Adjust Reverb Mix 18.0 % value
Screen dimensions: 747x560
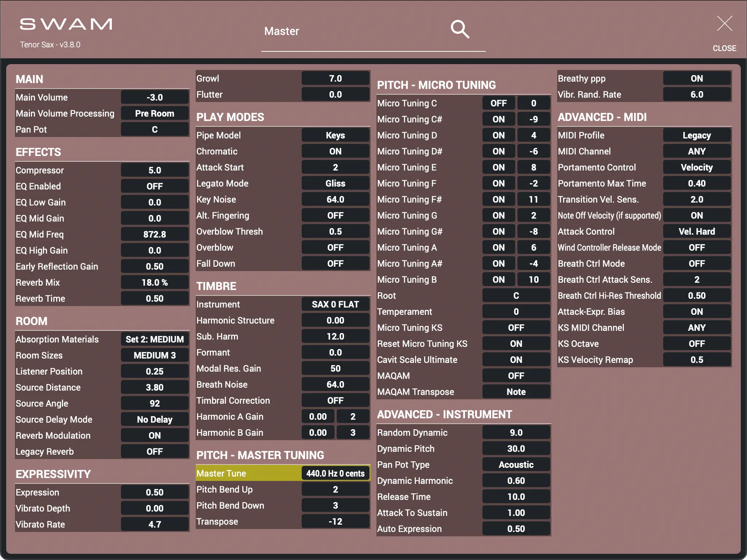(x=155, y=282)
